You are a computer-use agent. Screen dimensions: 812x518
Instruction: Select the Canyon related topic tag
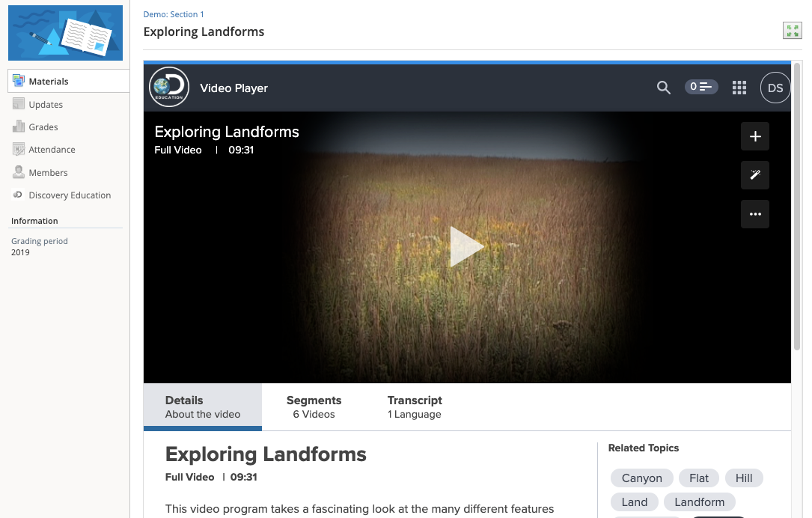(x=641, y=478)
